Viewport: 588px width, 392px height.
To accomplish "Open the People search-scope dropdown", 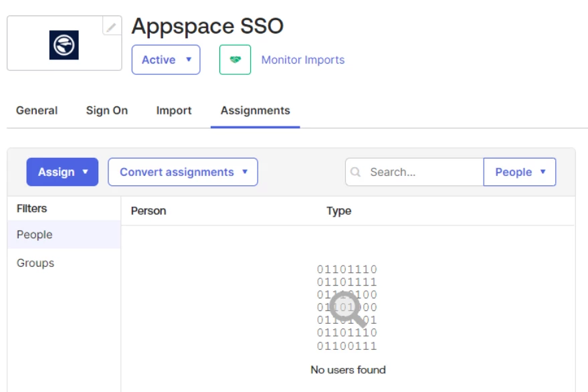I will coord(520,172).
